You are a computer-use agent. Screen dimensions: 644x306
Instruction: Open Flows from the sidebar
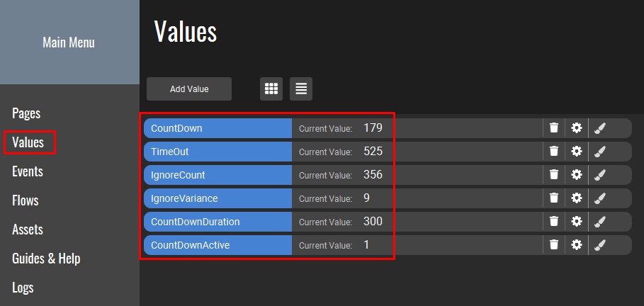[26, 200]
